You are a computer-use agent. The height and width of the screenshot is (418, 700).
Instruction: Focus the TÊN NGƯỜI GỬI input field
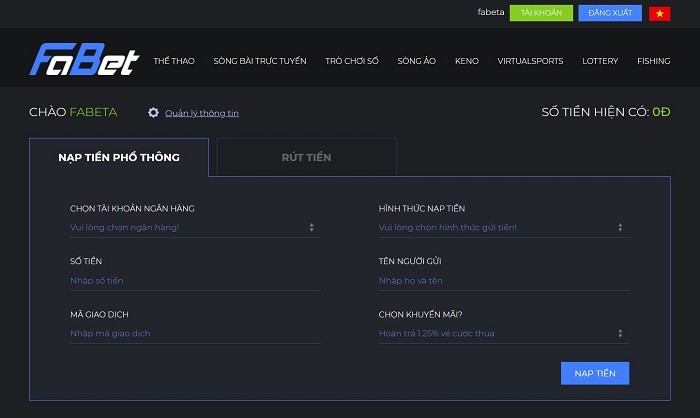(x=504, y=281)
